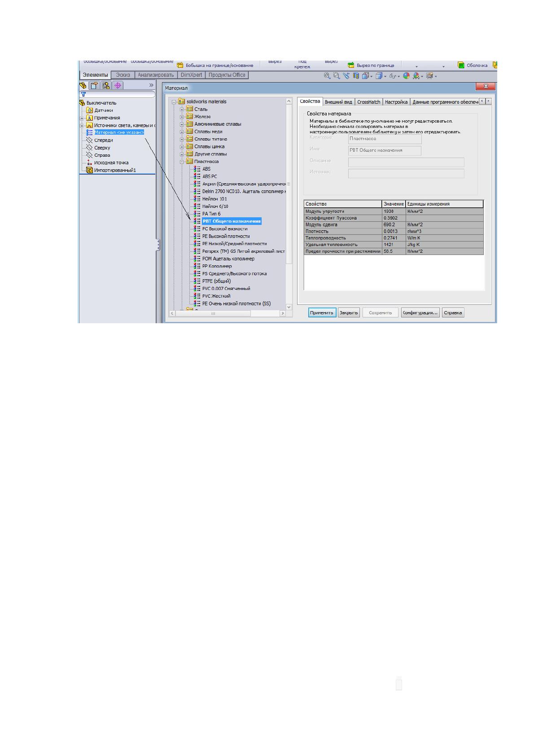Open the DimXpertManager crosshair tab icon
The width and height of the screenshot is (534, 756).
click(118, 85)
